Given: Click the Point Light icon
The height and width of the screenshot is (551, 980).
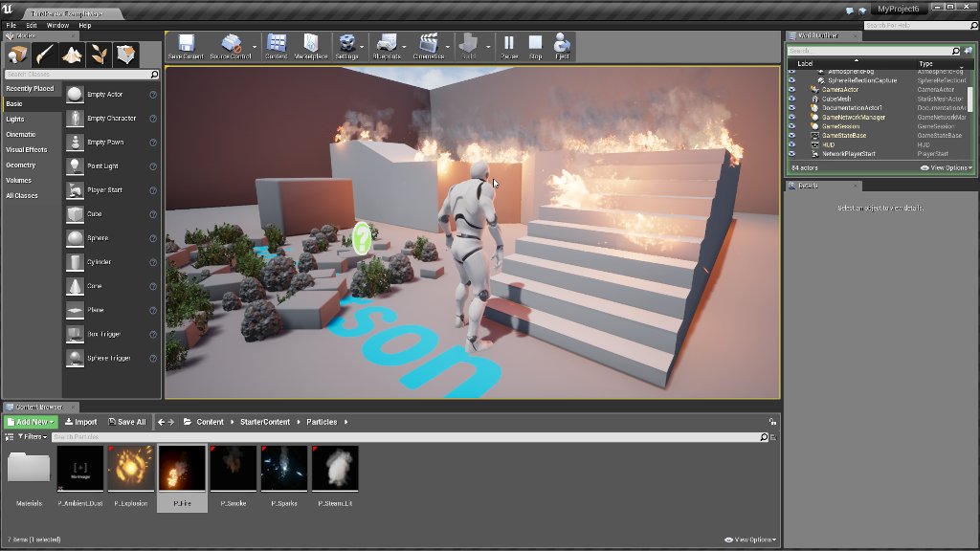Looking at the screenshot, I should pyautogui.click(x=75, y=166).
